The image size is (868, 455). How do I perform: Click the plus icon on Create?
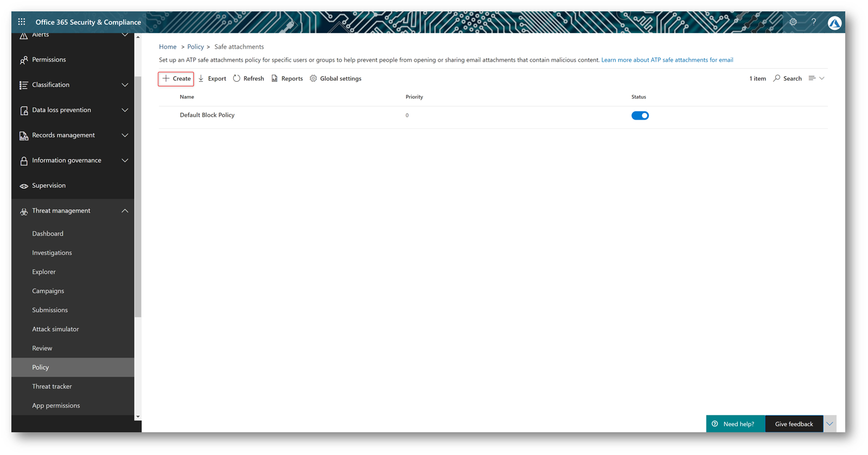166,79
